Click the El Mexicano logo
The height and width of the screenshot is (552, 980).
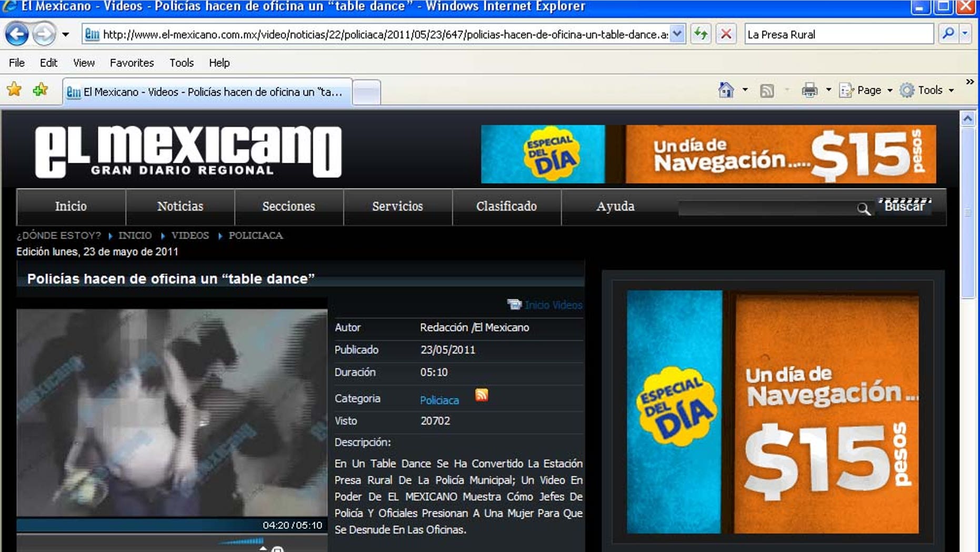click(188, 151)
